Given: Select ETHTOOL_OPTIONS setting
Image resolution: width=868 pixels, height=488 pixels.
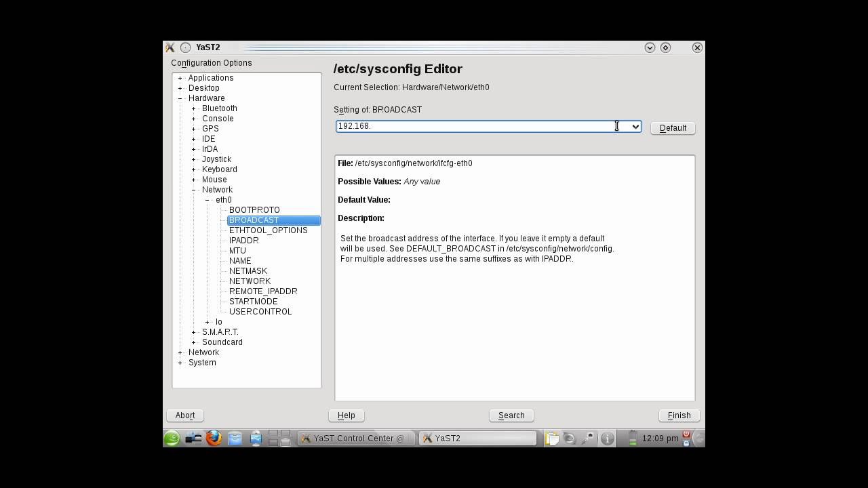Looking at the screenshot, I should 268,230.
